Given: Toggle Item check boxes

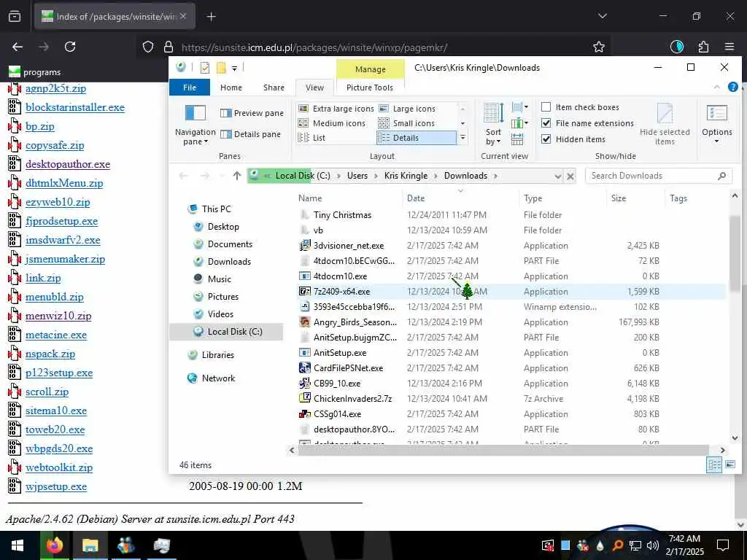Looking at the screenshot, I should (x=546, y=107).
